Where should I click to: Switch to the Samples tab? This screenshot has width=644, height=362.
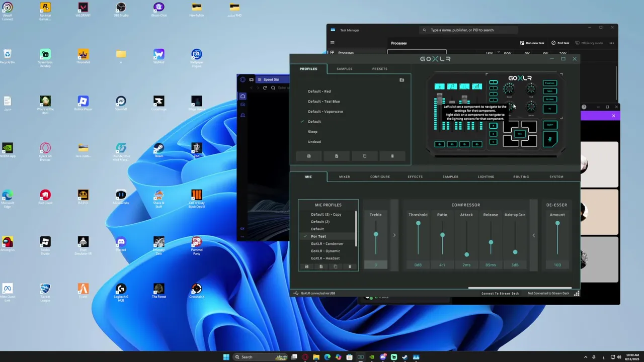click(345, 69)
